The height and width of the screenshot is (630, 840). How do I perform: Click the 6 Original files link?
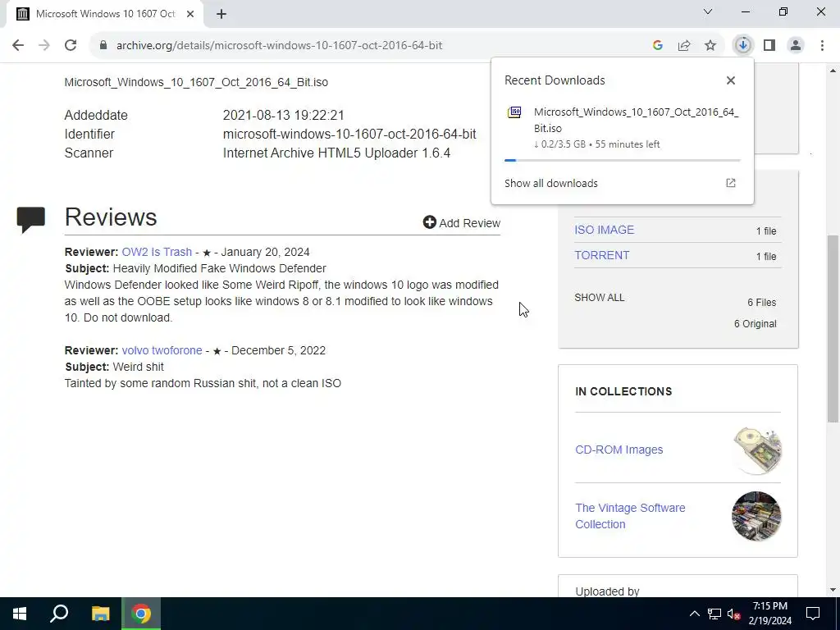(x=755, y=324)
